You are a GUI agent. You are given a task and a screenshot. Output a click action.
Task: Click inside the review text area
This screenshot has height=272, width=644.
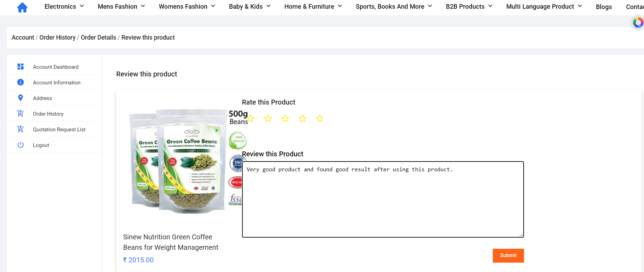coord(383,199)
